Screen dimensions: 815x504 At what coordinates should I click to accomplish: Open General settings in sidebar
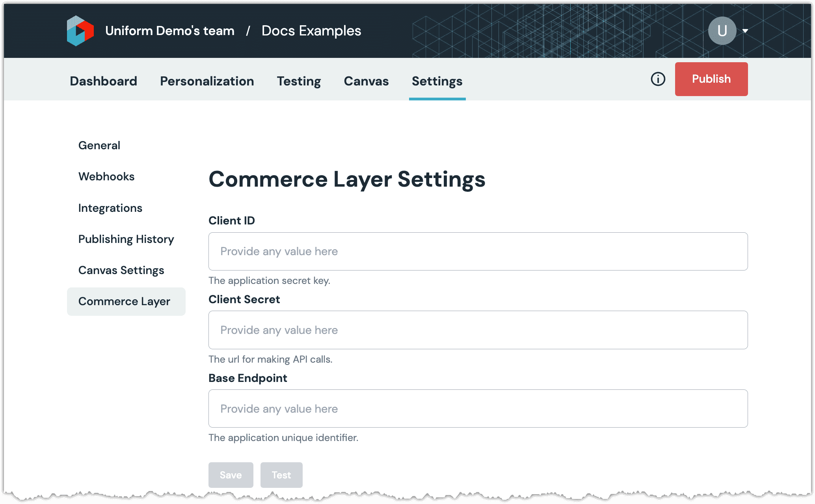pyautogui.click(x=99, y=145)
